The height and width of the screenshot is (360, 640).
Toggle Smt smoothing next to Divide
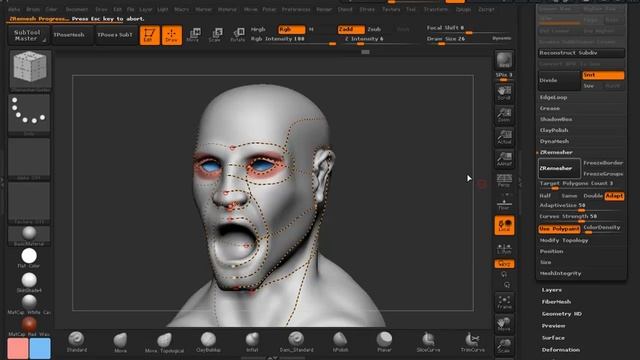pos(603,75)
